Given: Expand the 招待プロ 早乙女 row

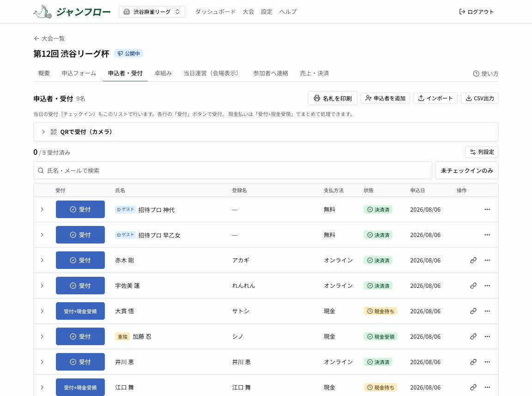Looking at the screenshot, I should pos(42,235).
